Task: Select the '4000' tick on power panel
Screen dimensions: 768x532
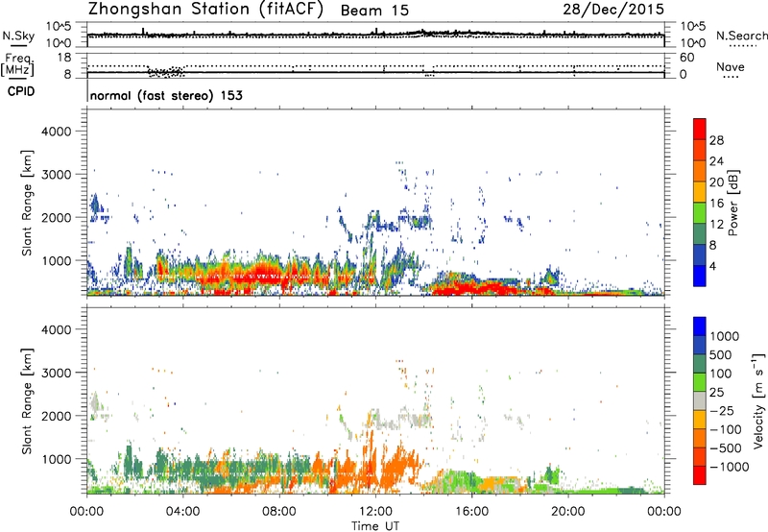Action: 56,132
